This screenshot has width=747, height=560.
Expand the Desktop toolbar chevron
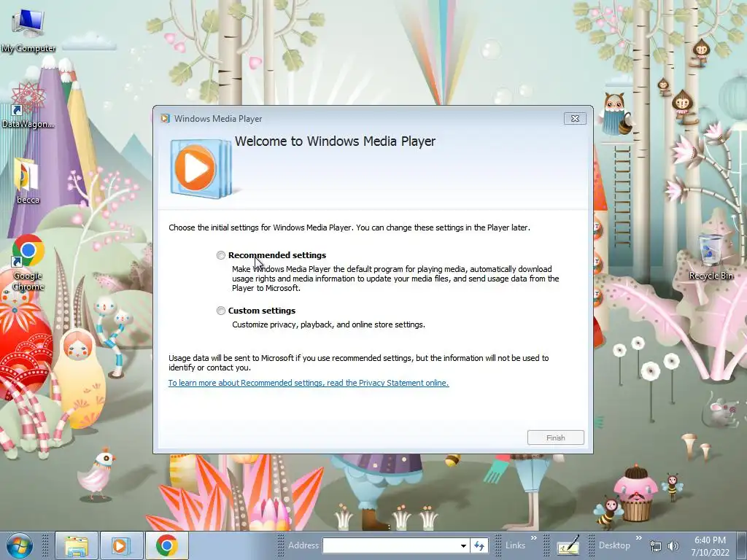coord(639,539)
